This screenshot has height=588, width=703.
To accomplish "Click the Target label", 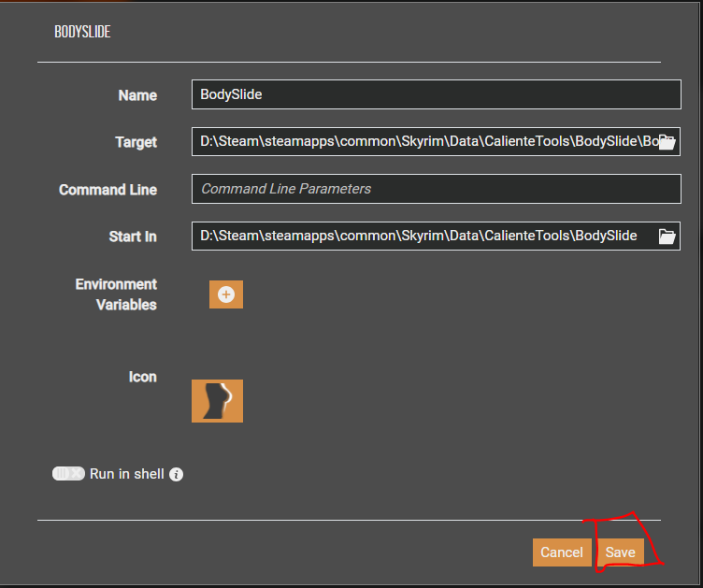I will 136,142.
